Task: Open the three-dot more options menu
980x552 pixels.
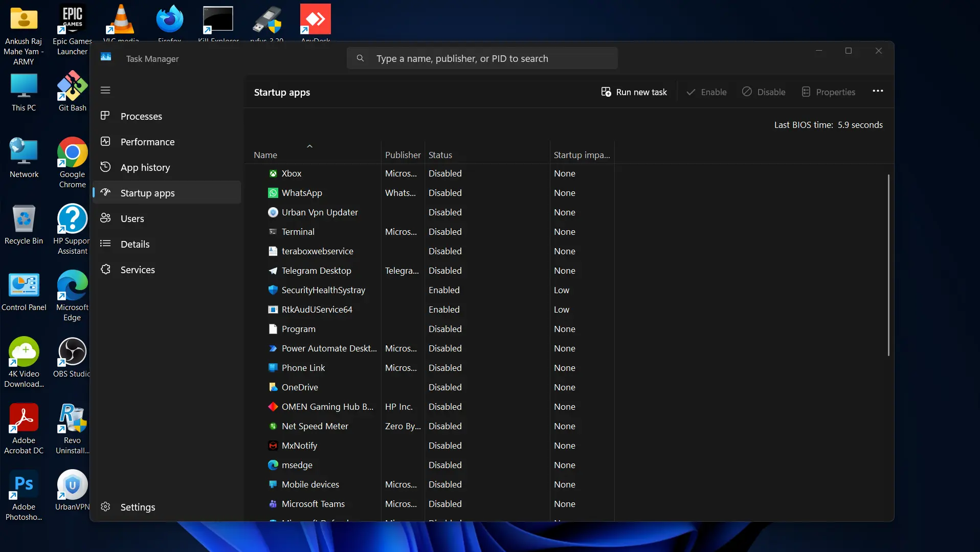Action: pos(878,91)
